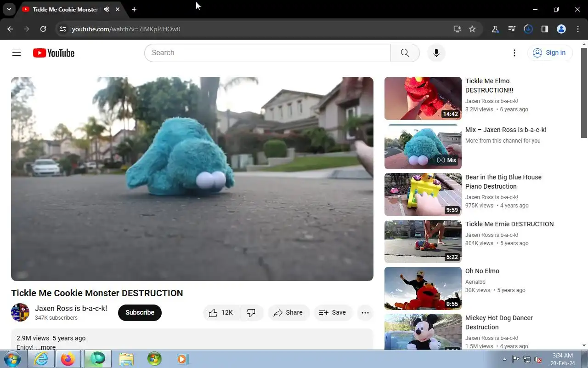Open Chrome three-dot menu

578,29
